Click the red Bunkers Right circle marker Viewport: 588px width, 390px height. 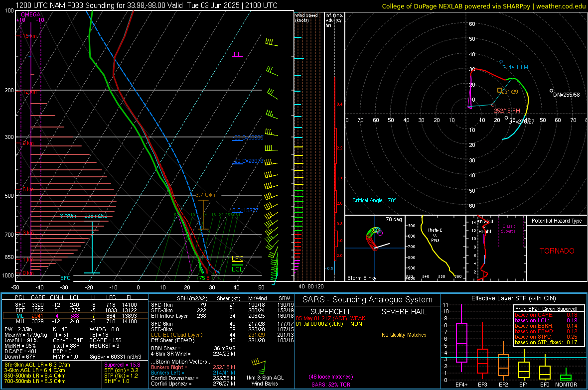[x=493, y=105]
